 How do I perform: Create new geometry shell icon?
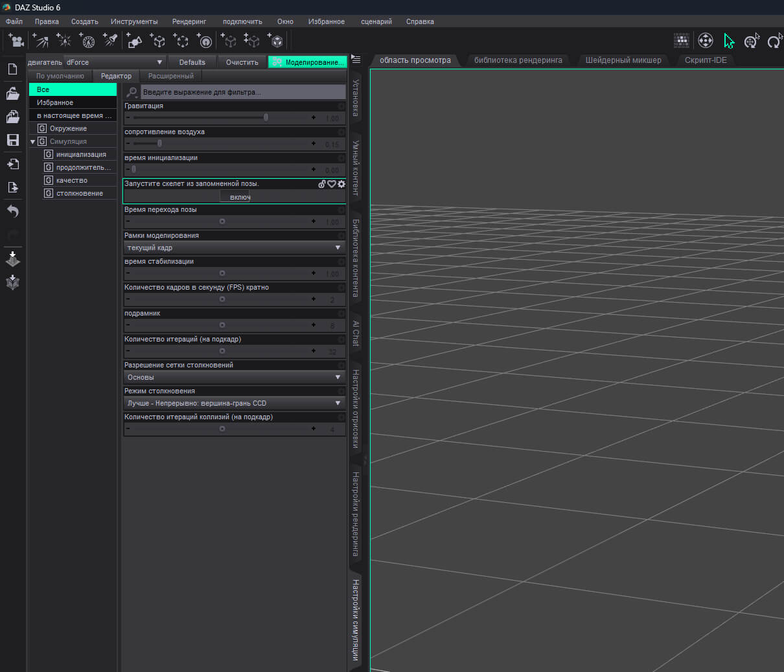click(x=229, y=41)
